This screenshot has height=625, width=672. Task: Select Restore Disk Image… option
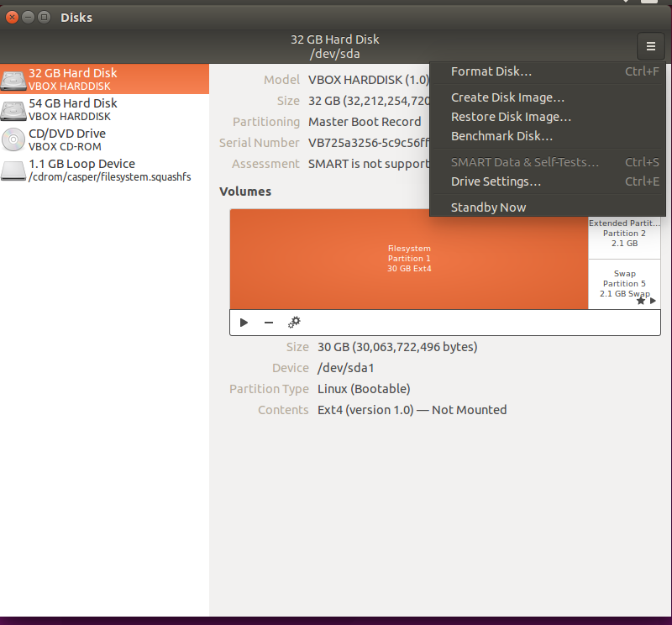(511, 117)
